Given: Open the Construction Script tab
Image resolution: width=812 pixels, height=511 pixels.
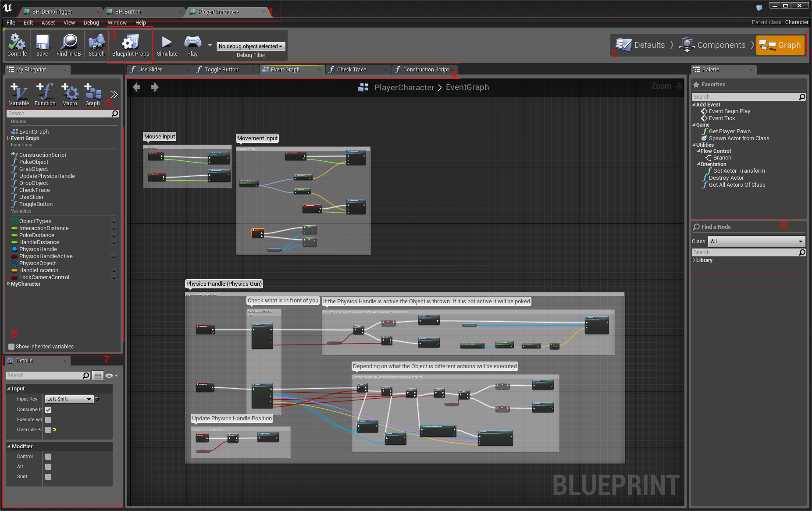Looking at the screenshot, I should 425,70.
